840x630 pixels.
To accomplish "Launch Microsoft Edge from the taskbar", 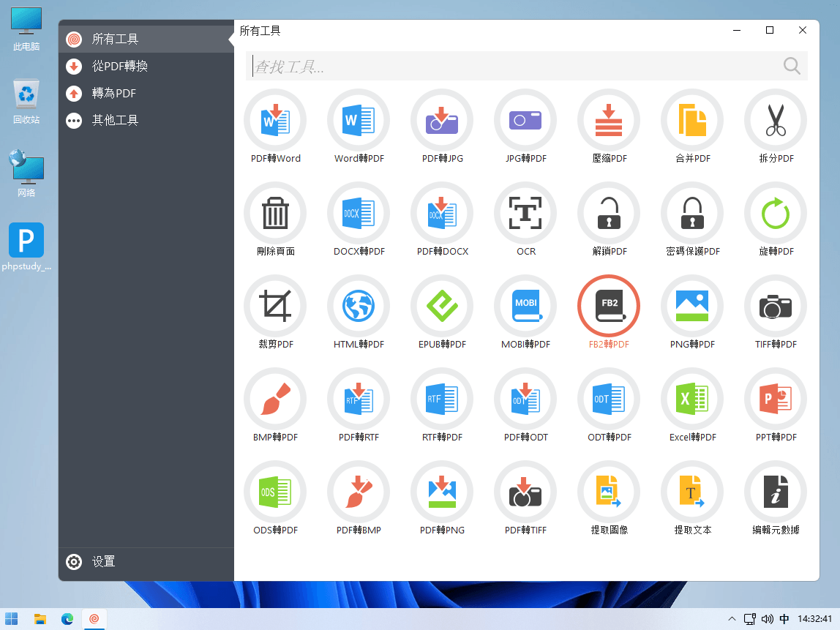I will 67,619.
